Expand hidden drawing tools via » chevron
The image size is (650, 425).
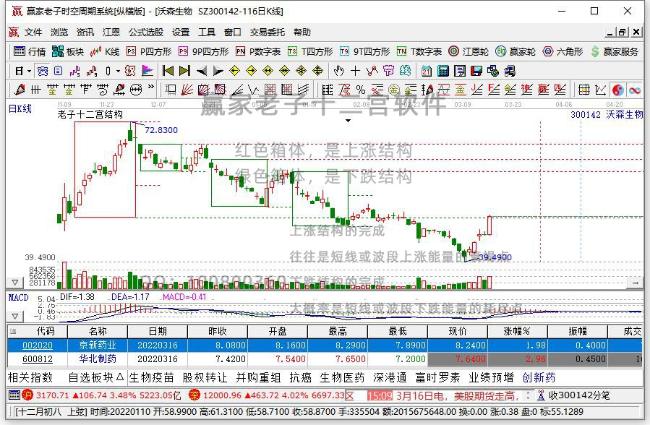[151, 87]
